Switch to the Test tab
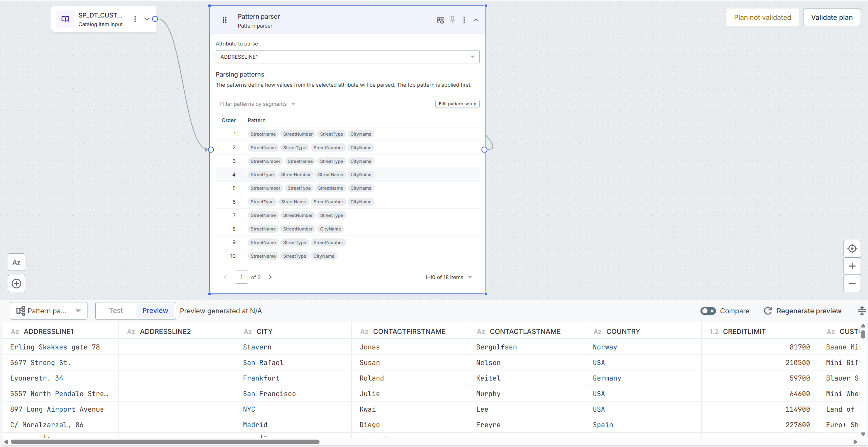Image resolution: width=868 pixels, height=447 pixels. pos(115,310)
